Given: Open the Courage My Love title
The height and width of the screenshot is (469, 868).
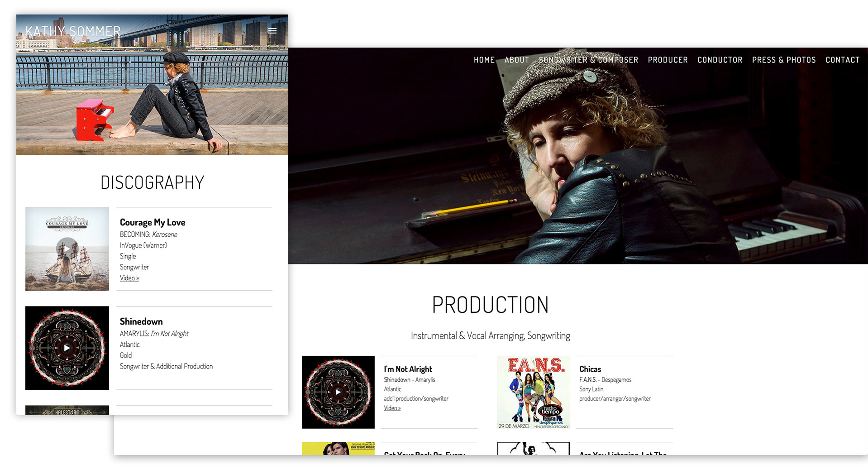Looking at the screenshot, I should (x=153, y=222).
